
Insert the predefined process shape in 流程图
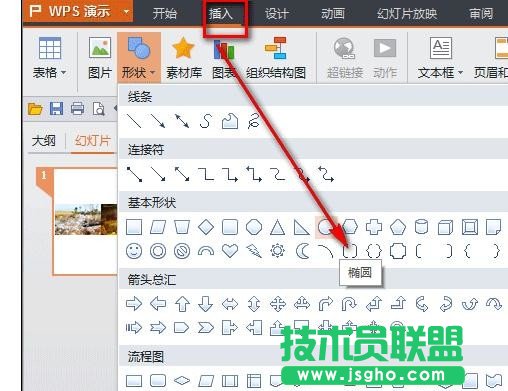pyautogui.click(x=230, y=381)
